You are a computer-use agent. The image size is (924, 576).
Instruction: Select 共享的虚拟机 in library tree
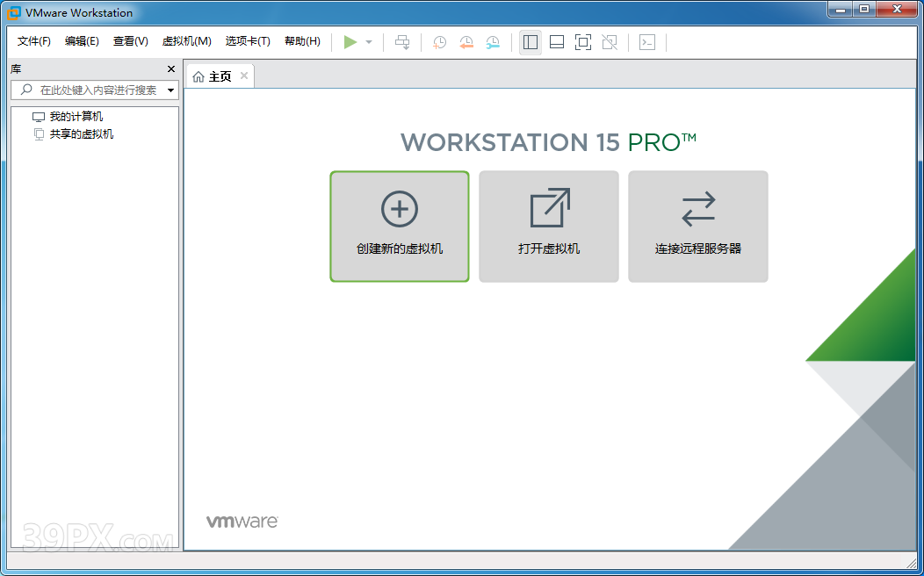[x=82, y=134]
